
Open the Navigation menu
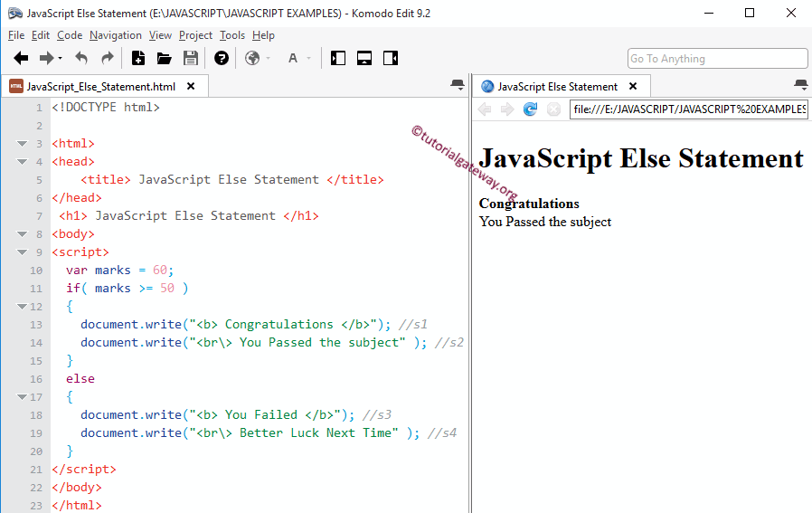click(x=116, y=35)
